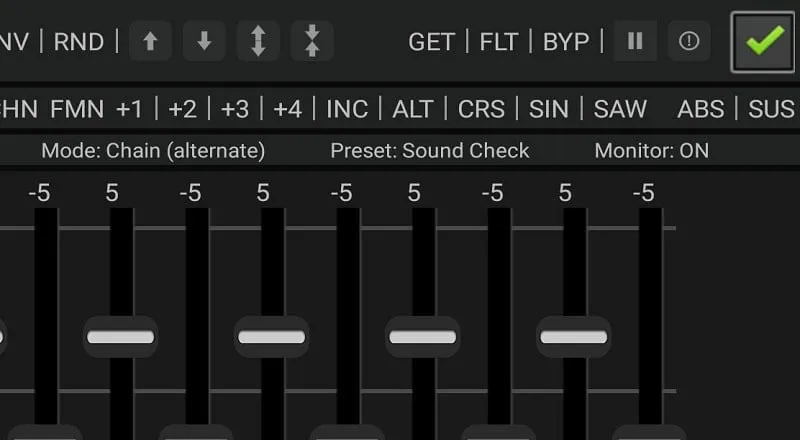Select the ALT pattern mode
Viewport: 800px width, 440px height.
(413, 109)
